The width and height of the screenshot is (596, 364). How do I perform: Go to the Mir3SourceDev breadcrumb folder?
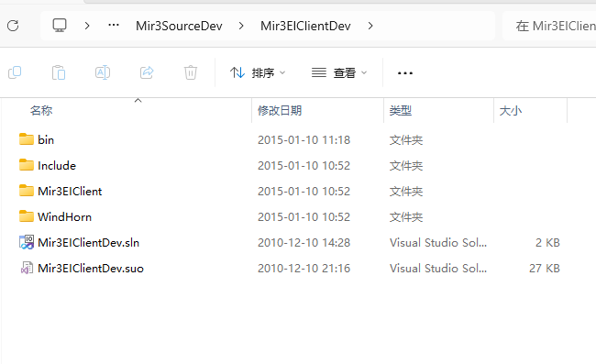pyautogui.click(x=179, y=26)
